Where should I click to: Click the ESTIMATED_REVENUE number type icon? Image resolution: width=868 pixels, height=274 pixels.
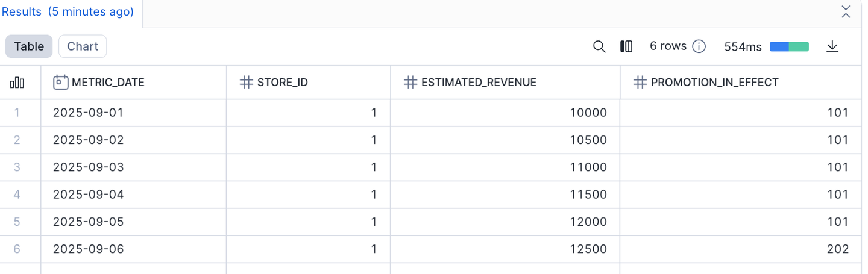pyautogui.click(x=410, y=83)
